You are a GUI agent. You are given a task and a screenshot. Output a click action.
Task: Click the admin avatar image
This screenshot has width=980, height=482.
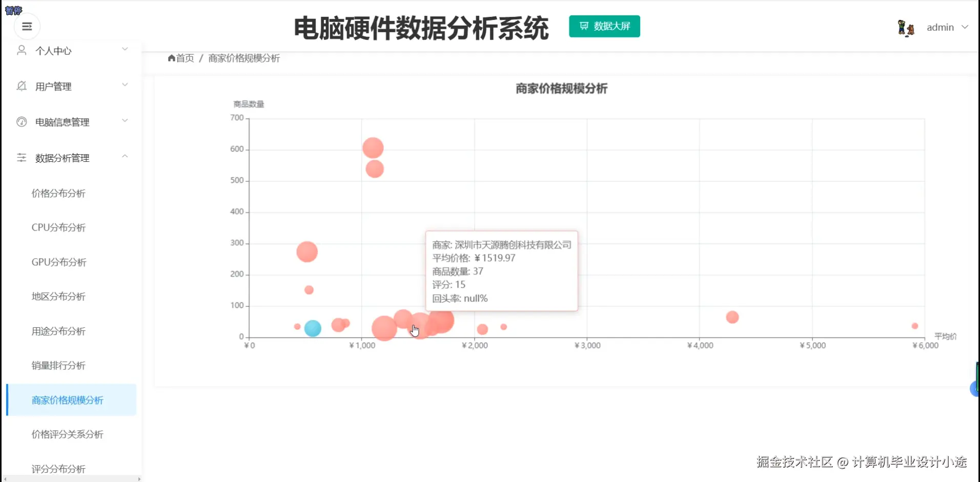[905, 27]
